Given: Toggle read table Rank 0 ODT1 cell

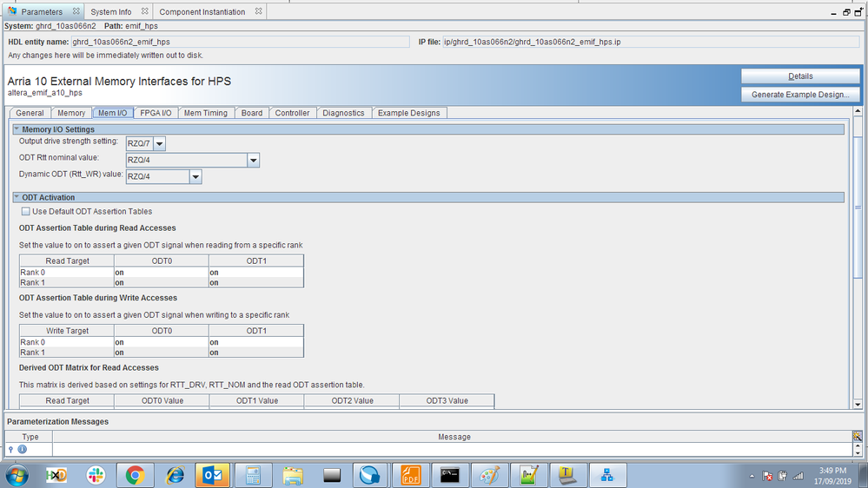Looking at the screenshot, I should pos(256,272).
